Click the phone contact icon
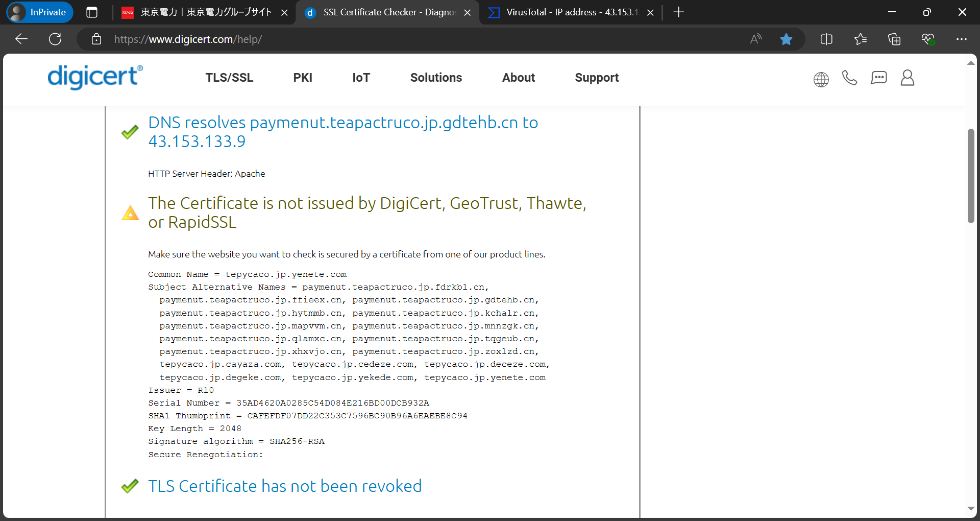The width and height of the screenshot is (980, 521). 849,78
